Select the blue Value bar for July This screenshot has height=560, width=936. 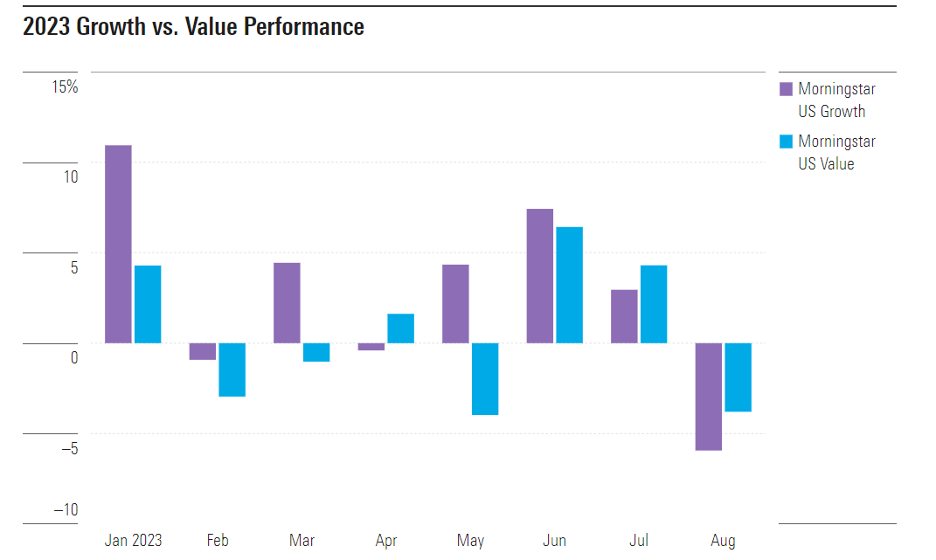[653, 304]
